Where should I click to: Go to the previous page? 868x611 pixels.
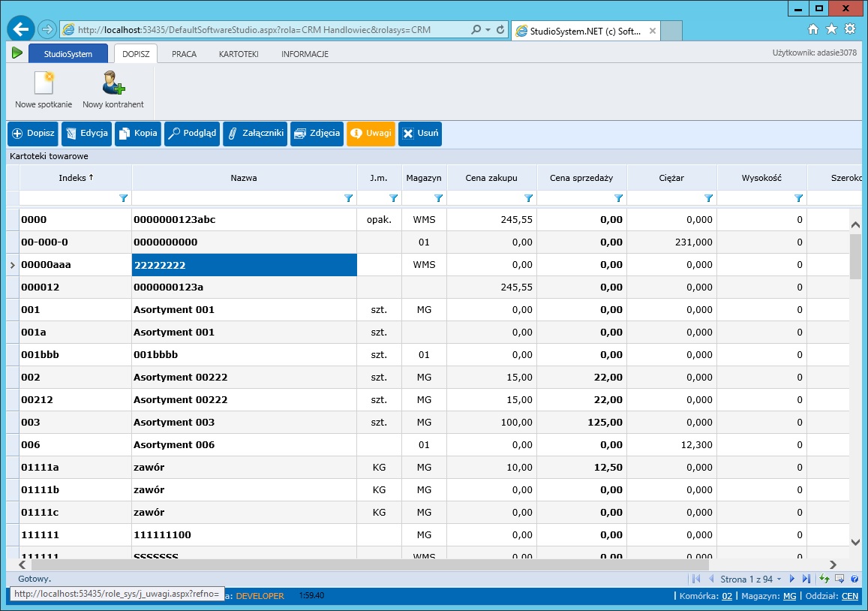(711, 579)
